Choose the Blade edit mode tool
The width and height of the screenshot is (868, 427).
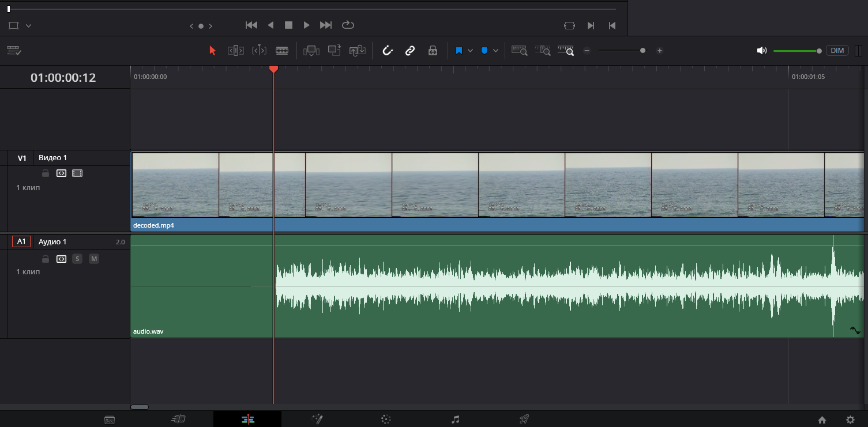282,51
